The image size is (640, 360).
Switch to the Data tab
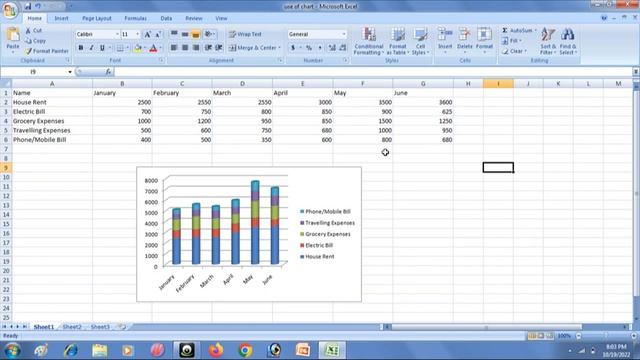[166, 18]
